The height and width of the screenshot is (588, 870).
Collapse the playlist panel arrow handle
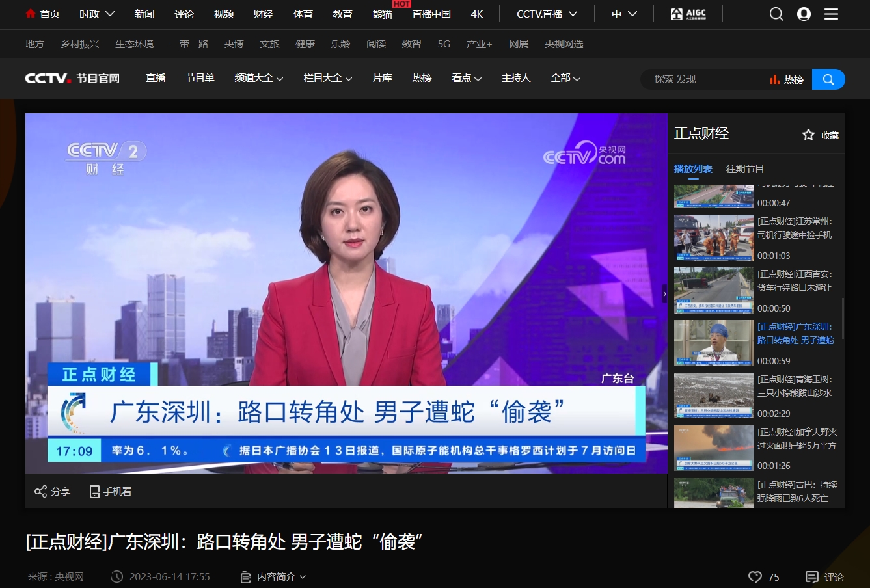664,294
